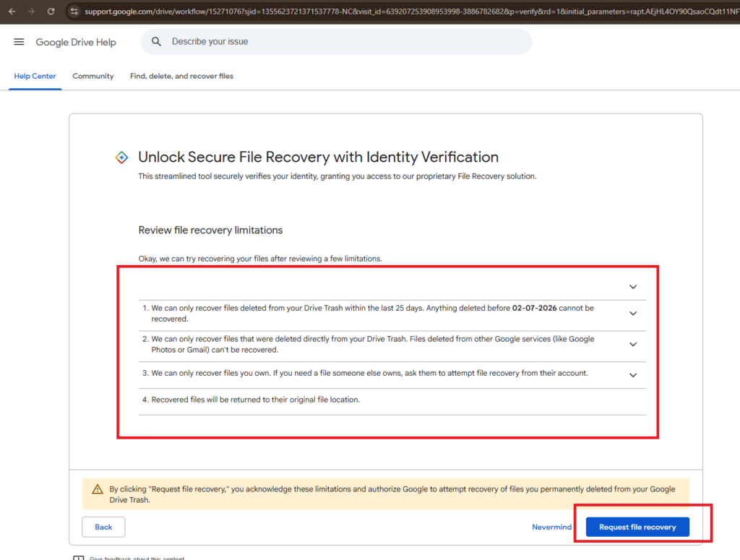Open the hamburger main menu
740x560 pixels.
19,42
